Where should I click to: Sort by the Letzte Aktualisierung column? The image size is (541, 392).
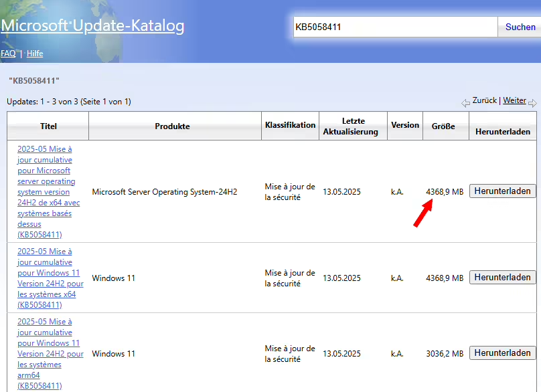coord(353,125)
